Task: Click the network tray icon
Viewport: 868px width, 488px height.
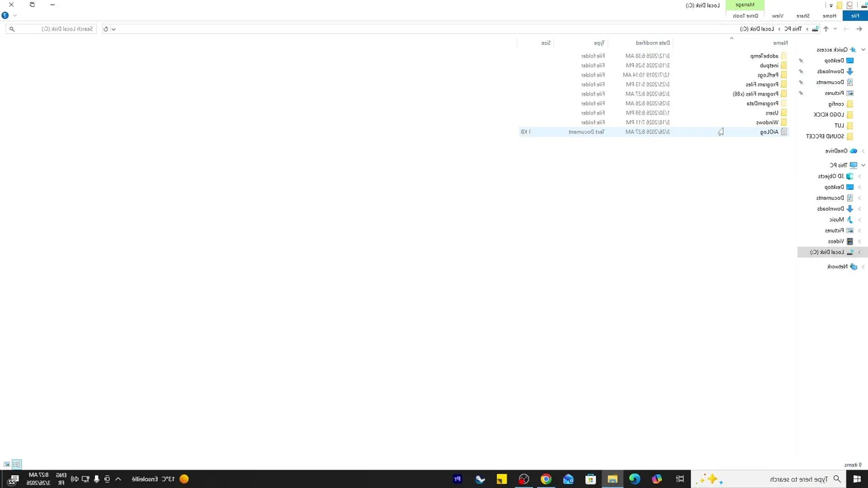Action: click(x=85, y=479)
